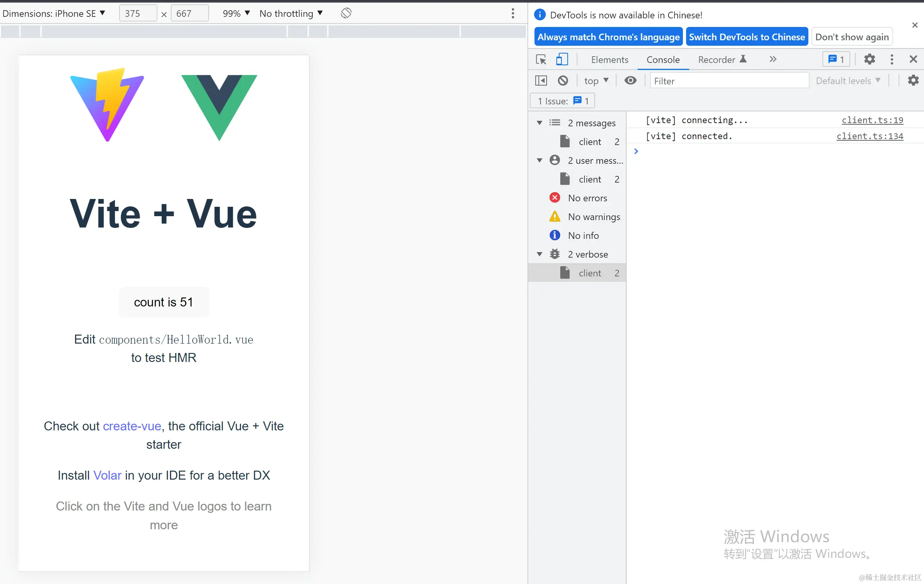Click the issues counter badge icon
The height and width of the screenshot is (584, 924).
pos(836,59)
